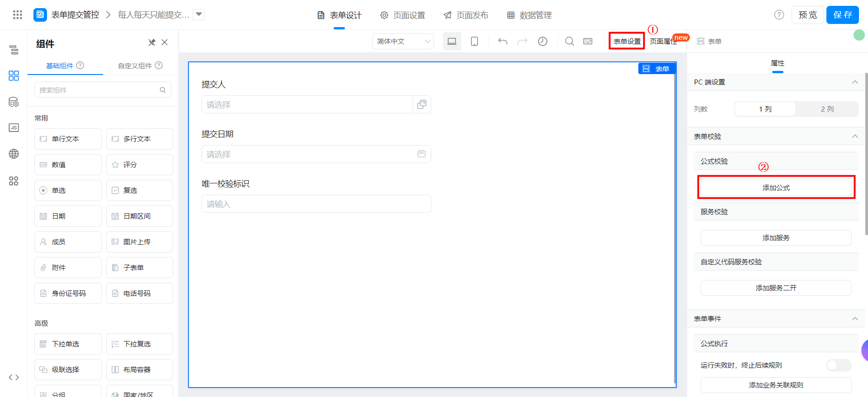The image size is (868, 397).
Task: Collapse the 表单事件 section
Action: tap(855, 318)
